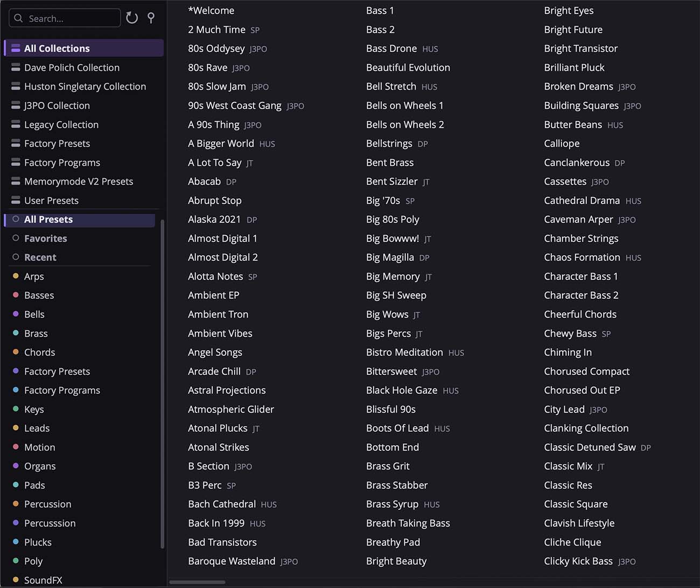
Task: Click the Memorymode V2 Presets collection icon
Action: click(16, 181)
